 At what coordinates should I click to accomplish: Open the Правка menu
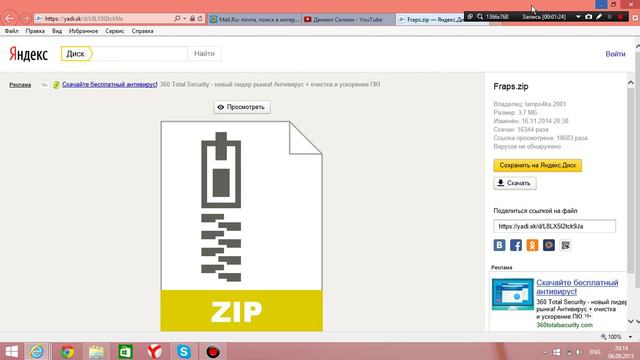pyautogui.click(x=35, y=31)
